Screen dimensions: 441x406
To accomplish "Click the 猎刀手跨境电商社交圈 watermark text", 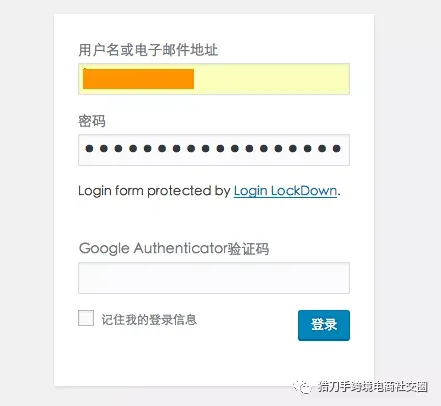I will pos(372,387).
